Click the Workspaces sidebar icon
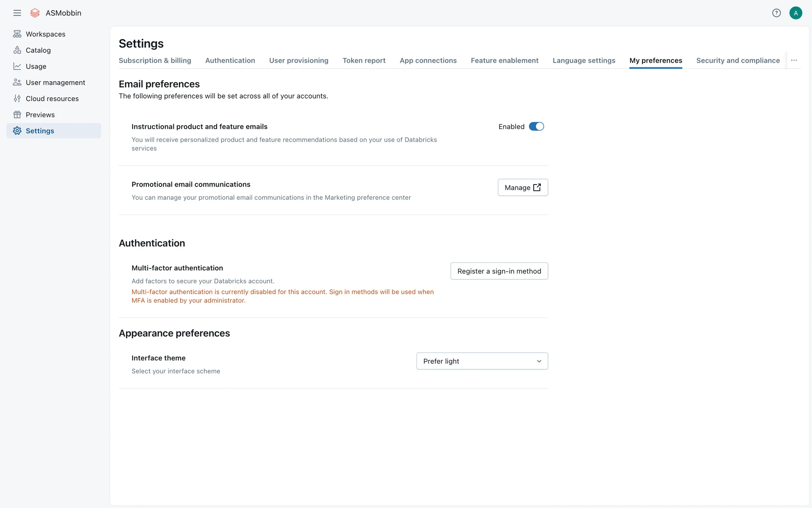Viewport: 812px width, 508px height. [17, 34]
